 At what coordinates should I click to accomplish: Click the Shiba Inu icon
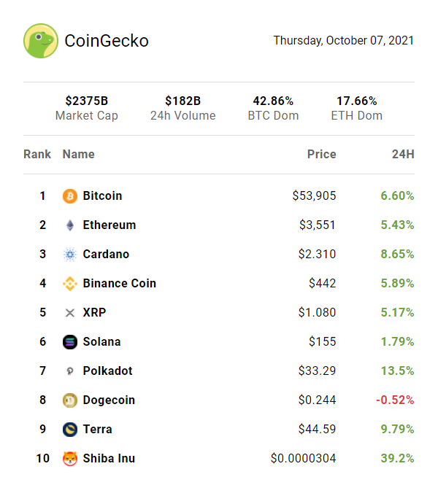tap(70, 459)
